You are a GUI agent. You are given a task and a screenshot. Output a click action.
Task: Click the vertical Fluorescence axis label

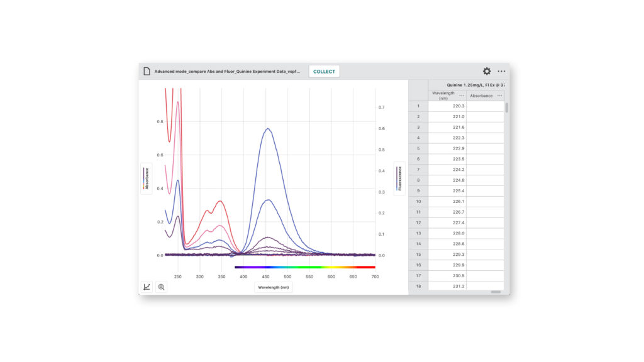coord(398,178)
